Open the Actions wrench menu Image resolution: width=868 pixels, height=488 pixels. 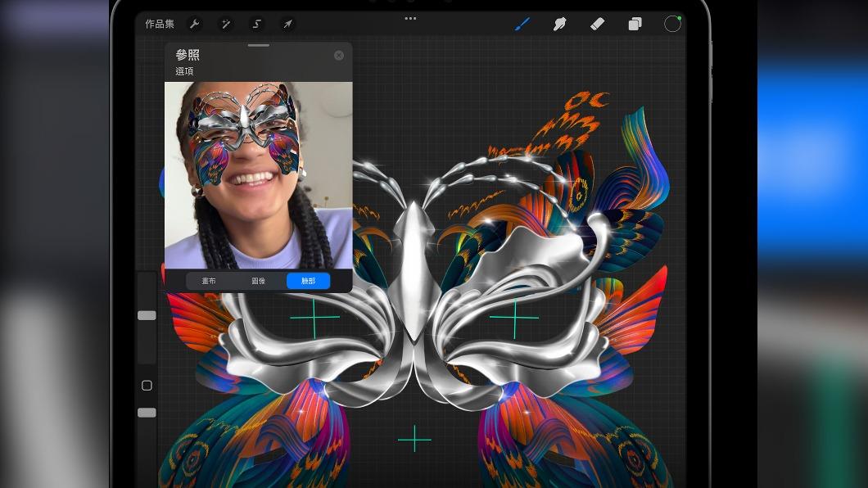(x=194, y=25)
